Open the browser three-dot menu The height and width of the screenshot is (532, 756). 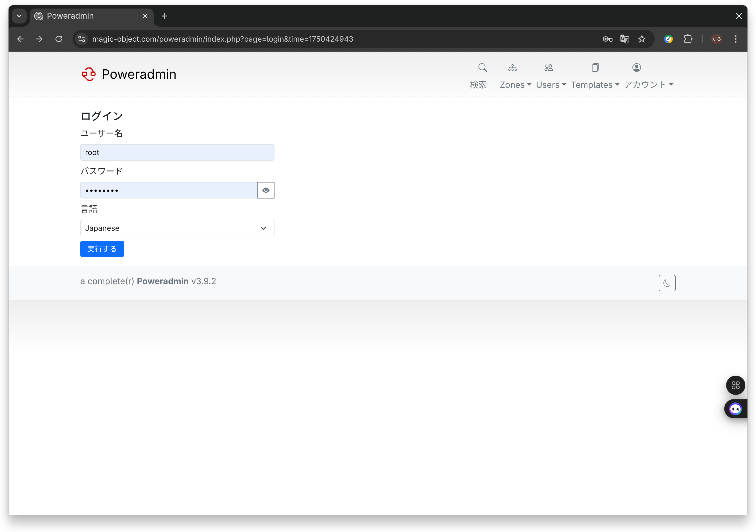[735, 39]
